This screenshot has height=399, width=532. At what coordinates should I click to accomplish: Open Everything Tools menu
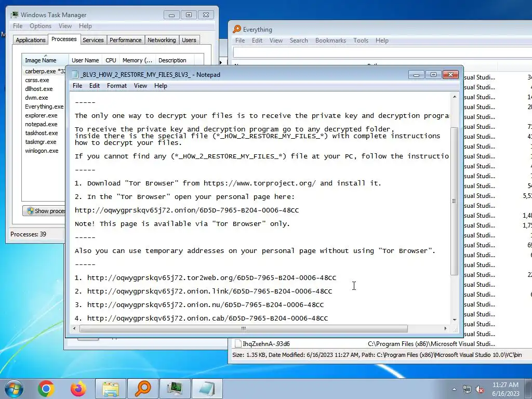pos(361,41)
